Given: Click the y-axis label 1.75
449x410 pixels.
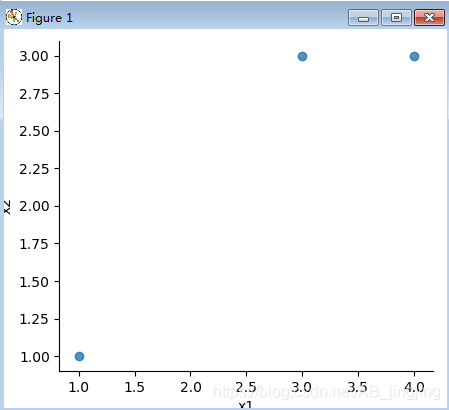Looking at the screenshot, I should tap(34, 244).
